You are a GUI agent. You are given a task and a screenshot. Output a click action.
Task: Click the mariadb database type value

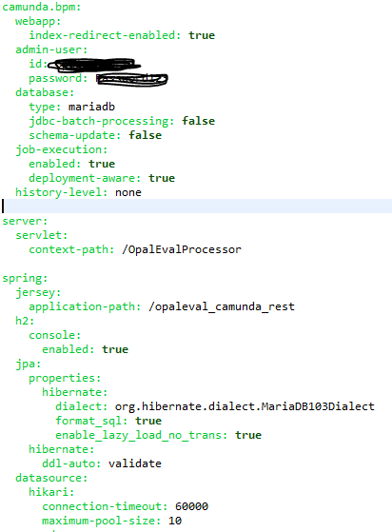[91, 107]
